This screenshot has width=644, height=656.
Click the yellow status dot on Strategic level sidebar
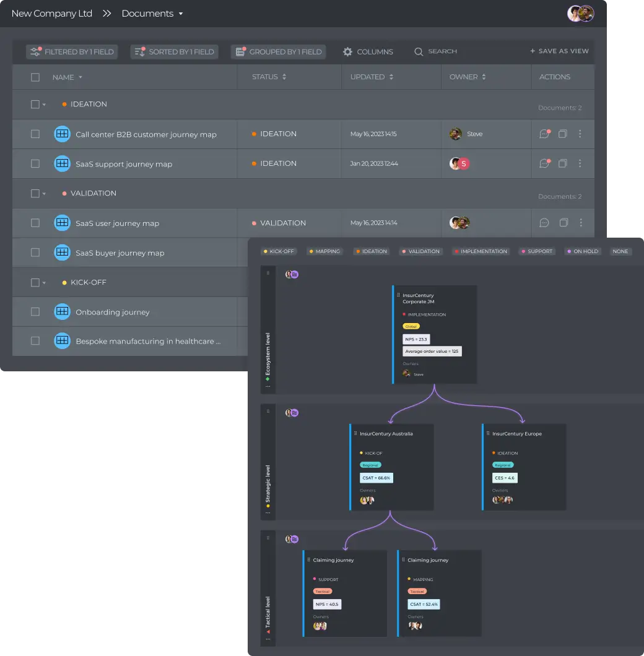(268, 506)
